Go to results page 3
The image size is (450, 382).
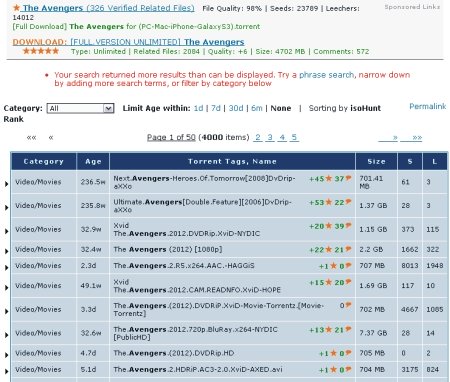click(270, 137)
